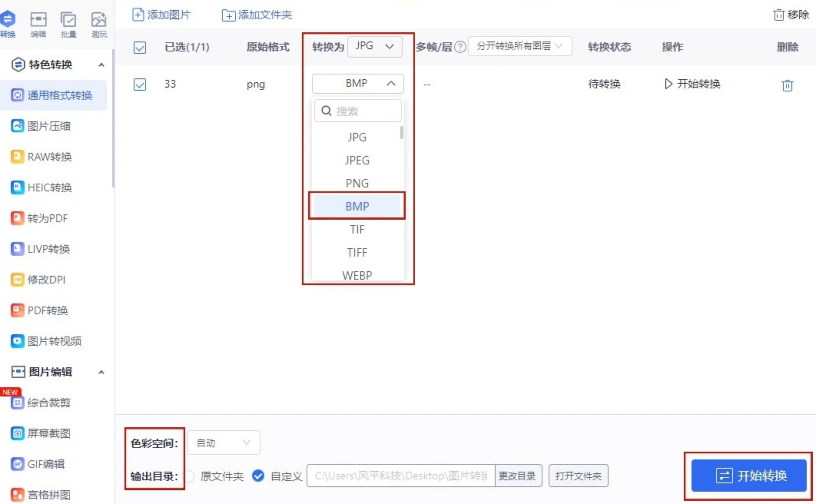Open the HEIC转换 converter
The height and width of the screenshot is (504, 816).
[49, 187]
